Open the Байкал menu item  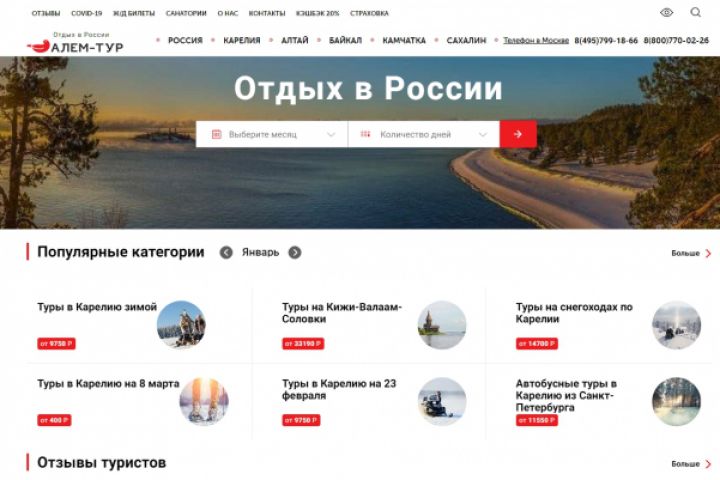(345, 40)
